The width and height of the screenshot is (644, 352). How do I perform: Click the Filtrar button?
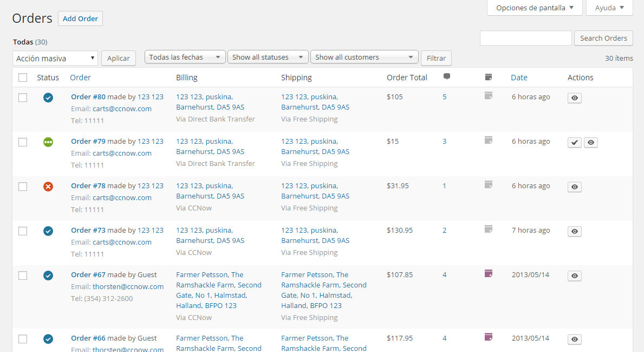(x=436, y=59)
